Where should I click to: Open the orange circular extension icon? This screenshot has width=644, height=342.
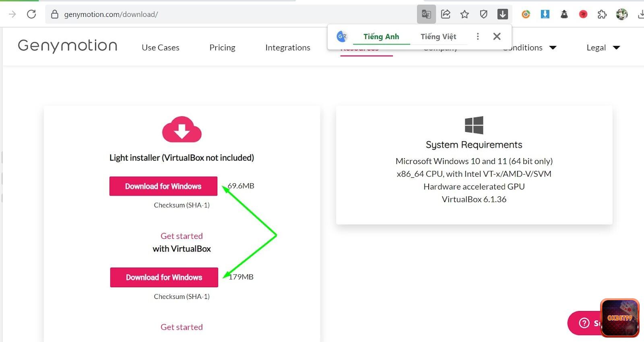tap(526, 14)
